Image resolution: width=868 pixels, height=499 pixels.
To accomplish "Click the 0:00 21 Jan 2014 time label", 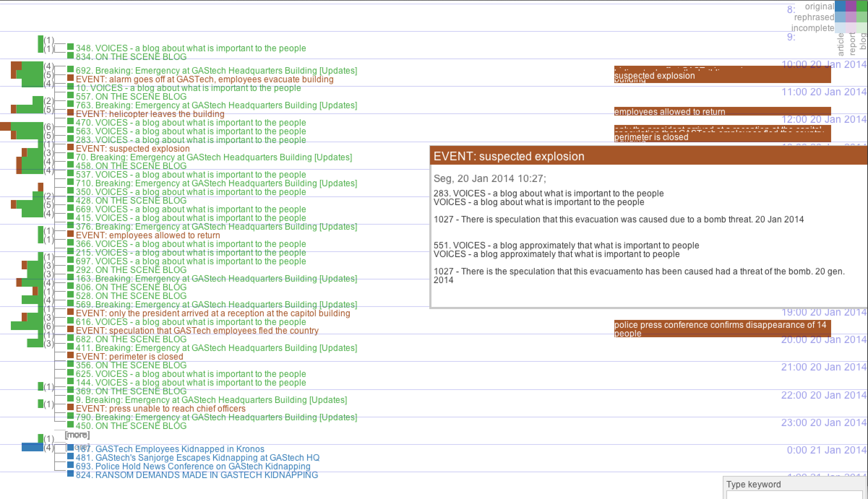I will [826, 450].
